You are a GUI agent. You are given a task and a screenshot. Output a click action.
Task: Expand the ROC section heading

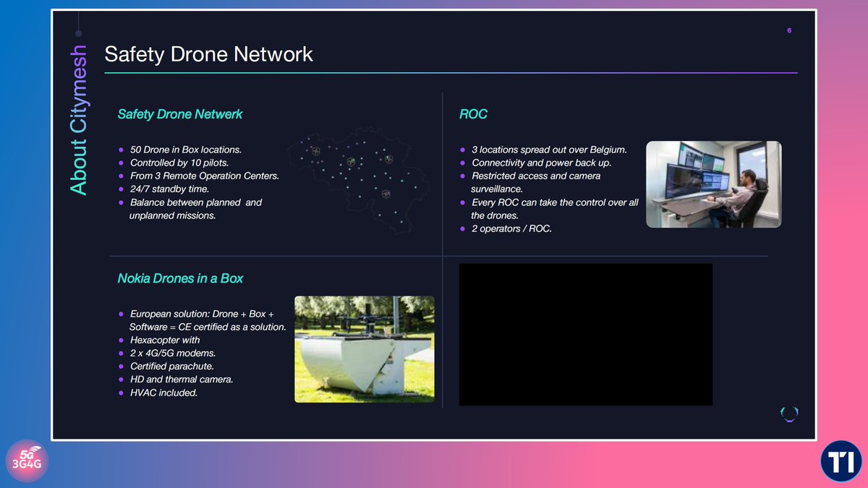pyautogui.click(x=474, y=114)
